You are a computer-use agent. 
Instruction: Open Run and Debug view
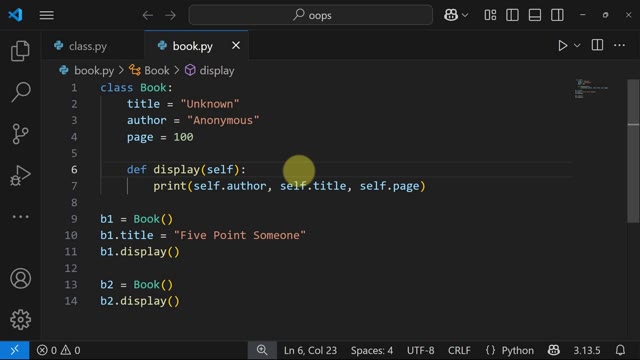click(20, 176)
